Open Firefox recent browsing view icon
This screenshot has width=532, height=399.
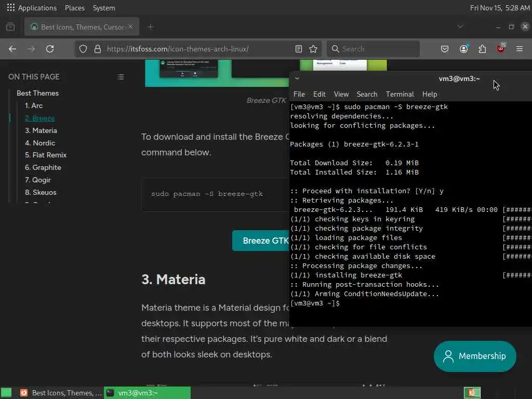(10, 27)
